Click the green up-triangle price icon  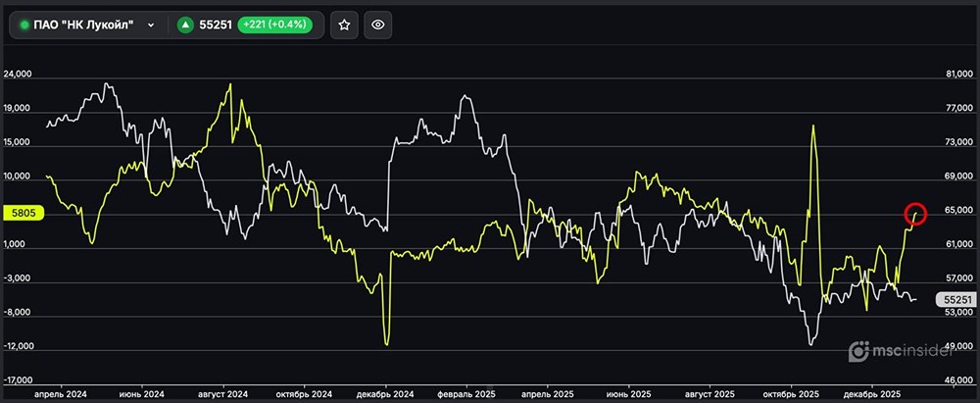click(185, 25)
